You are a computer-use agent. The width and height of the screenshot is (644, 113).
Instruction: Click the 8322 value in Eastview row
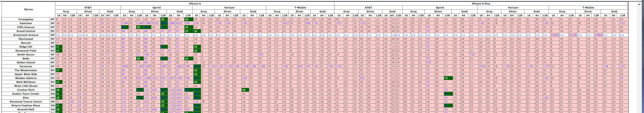179,23
